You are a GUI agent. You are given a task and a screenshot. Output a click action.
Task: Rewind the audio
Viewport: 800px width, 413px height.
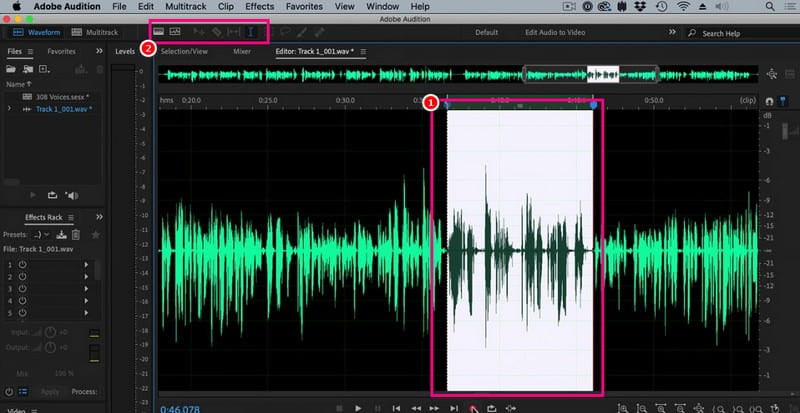(x=416, y=408)
